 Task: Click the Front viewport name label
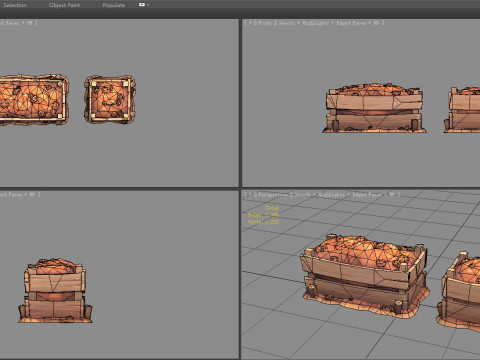coord(265,23)
